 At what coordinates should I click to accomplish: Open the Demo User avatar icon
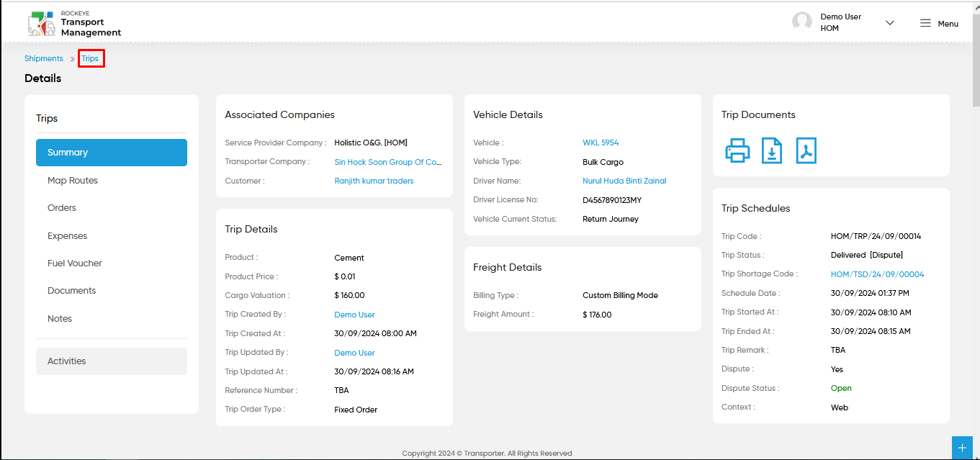[x=802, y=22]
